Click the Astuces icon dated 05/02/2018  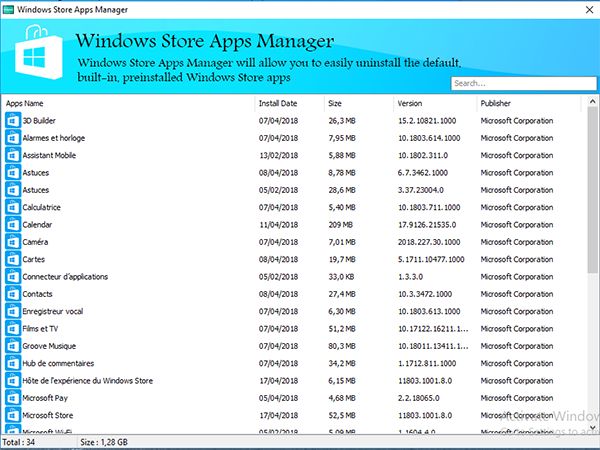pyautogui.click(x=13, y=190)
